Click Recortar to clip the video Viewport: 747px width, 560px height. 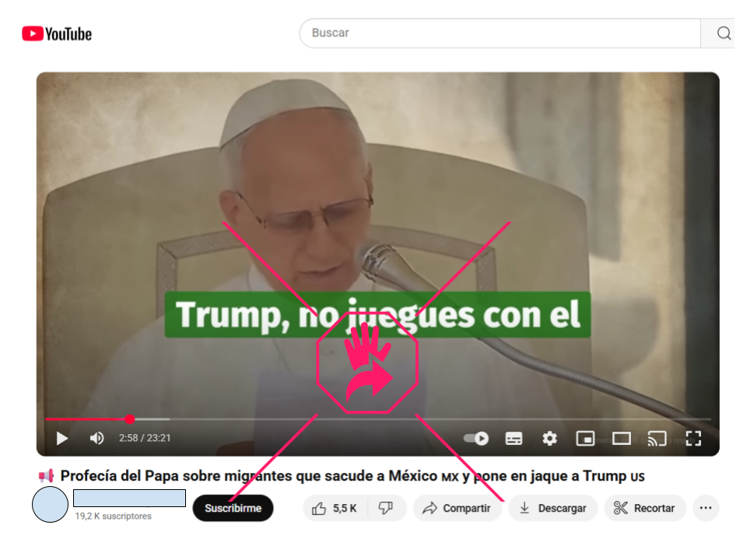tap(644, 508)
